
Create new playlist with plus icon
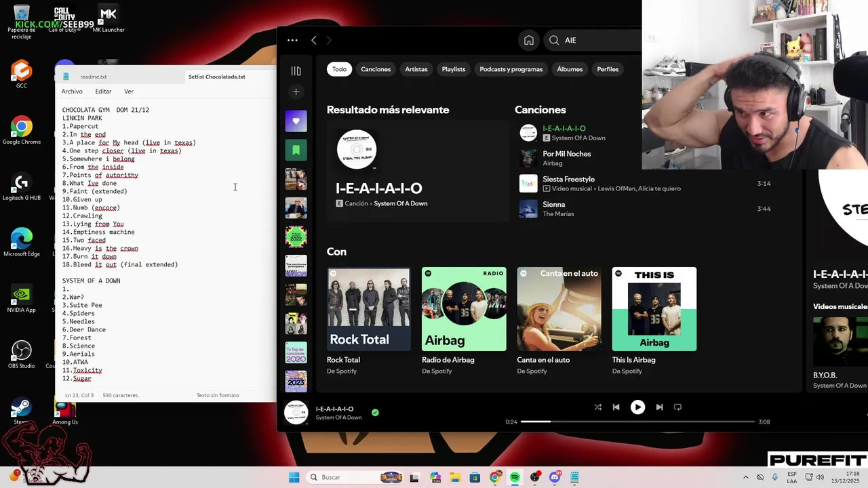[296, 91]
